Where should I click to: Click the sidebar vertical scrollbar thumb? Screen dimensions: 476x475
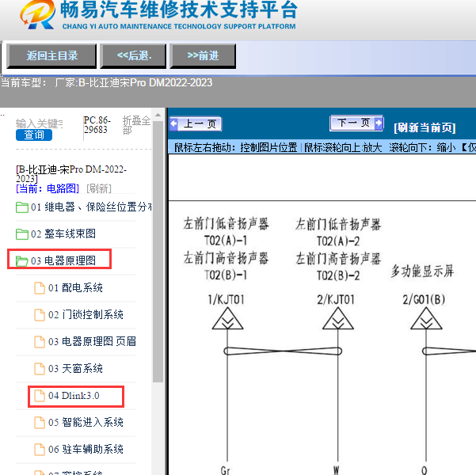tap(158, 252)
